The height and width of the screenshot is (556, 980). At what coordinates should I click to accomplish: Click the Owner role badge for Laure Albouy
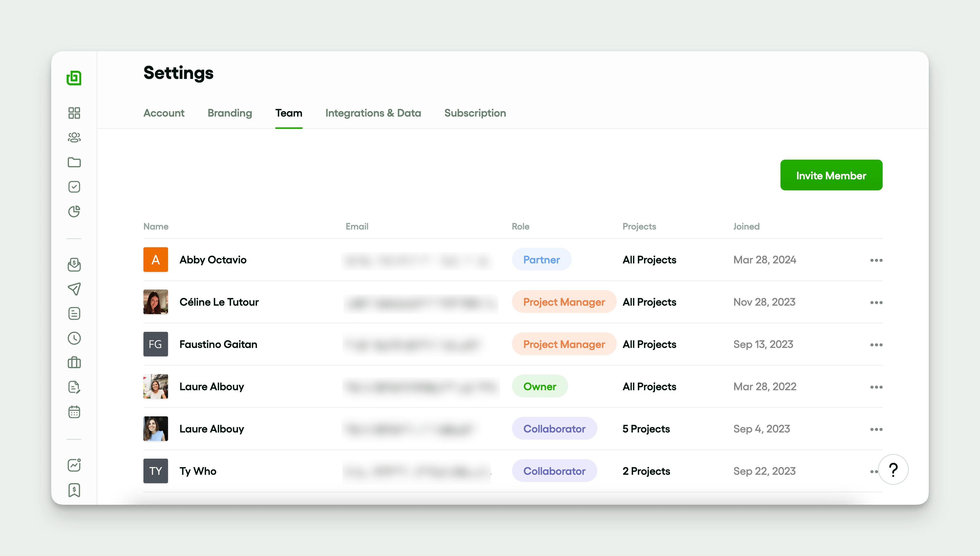(540, 386)
